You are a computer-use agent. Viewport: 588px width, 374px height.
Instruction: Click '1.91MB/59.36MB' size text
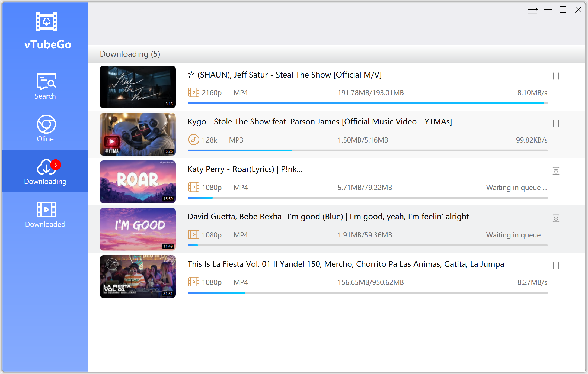(365, 235)
